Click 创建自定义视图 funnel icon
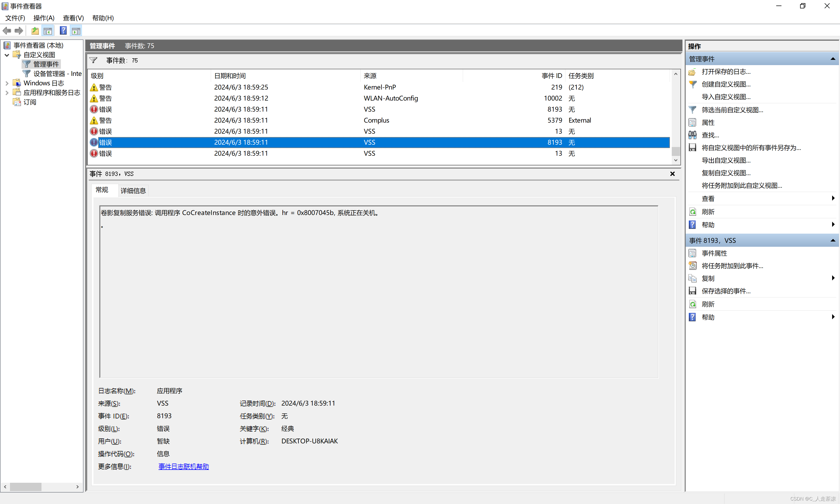Viewport: 840px width, 504px height. 692,84
